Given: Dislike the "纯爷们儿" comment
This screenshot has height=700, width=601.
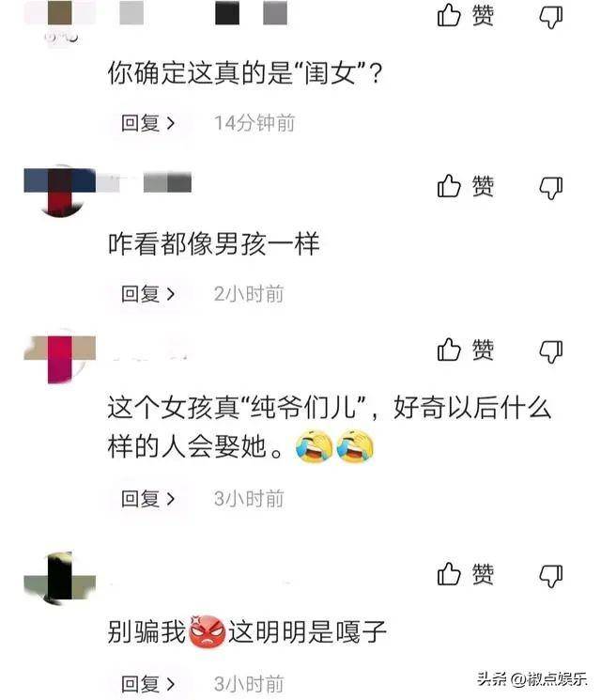Looking at the screenshot, I should [x=551, y=351].
